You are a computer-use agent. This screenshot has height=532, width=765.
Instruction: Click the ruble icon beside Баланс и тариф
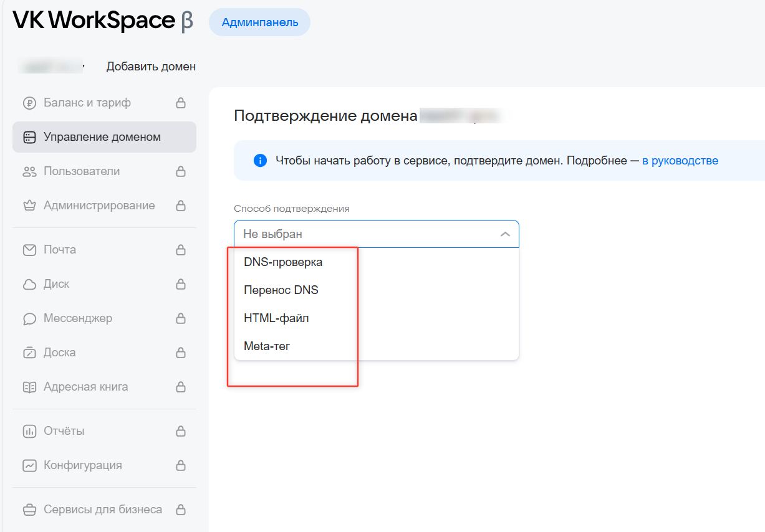[x=29, y=103]
